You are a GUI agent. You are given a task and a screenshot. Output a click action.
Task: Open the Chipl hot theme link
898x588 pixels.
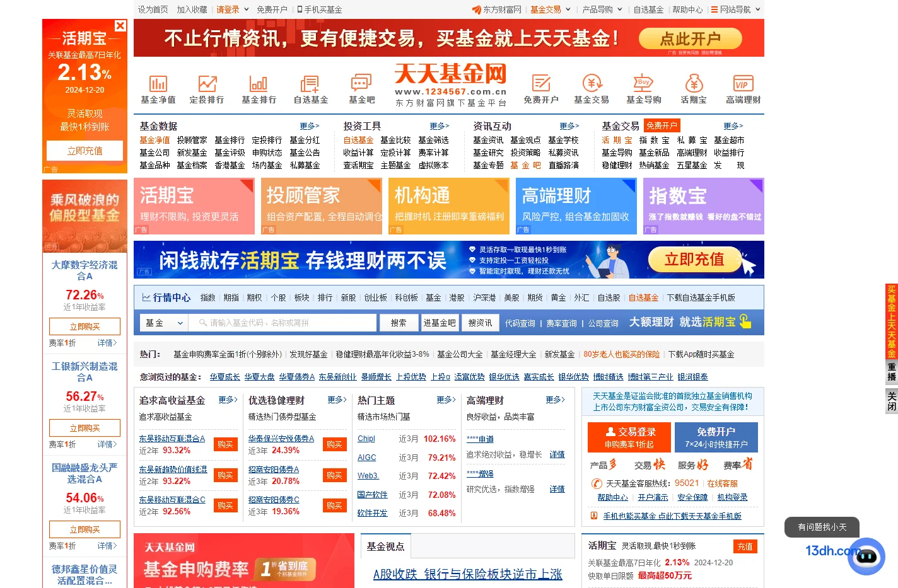click(x=366, y=439)
